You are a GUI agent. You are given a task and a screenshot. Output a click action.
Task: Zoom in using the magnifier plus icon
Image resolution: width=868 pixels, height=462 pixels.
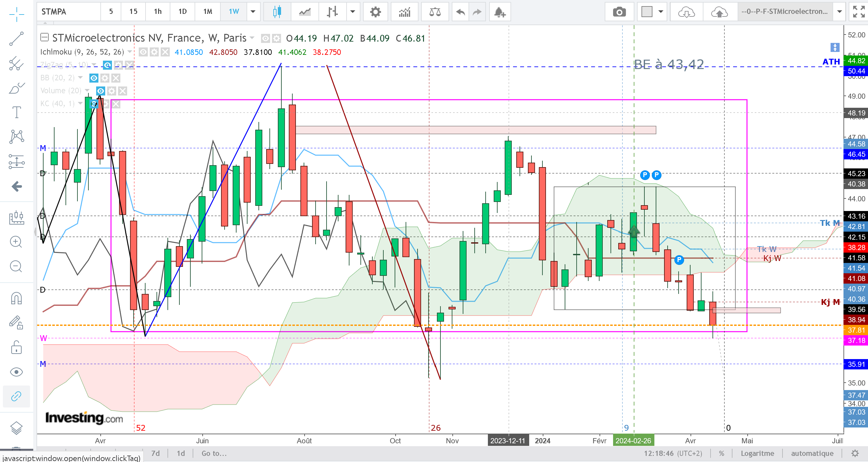point(16,242)
